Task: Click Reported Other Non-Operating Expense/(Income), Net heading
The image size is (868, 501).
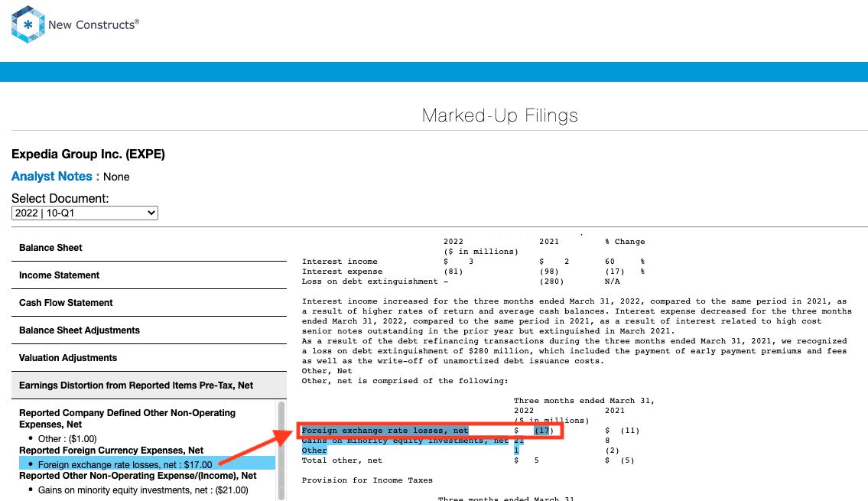Action: tap(138, 476)
